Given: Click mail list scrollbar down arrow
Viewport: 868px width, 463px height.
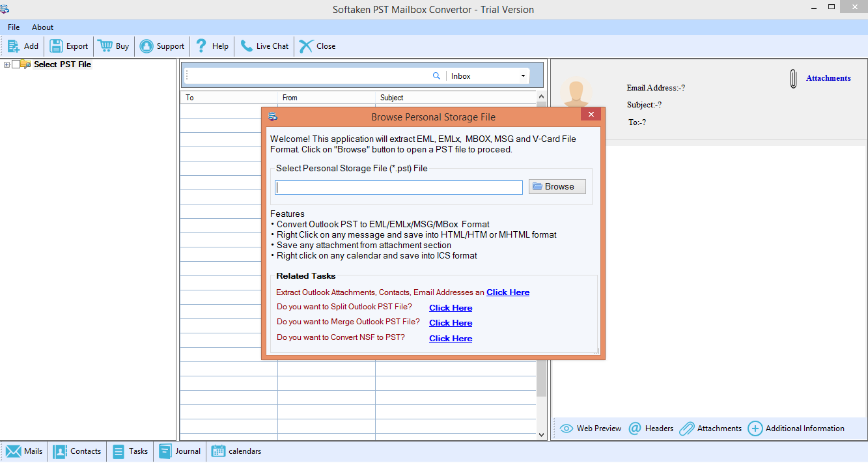Looking at the screenshot, I should [x=541, y=434].
